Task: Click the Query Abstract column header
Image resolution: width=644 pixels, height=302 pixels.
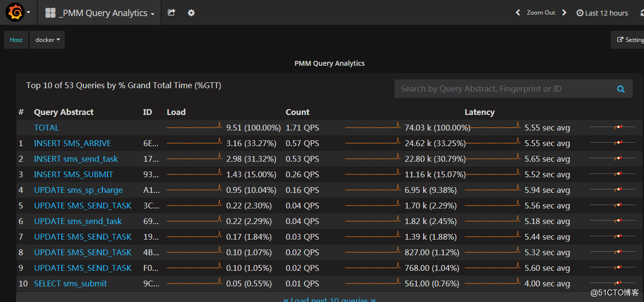Action: point(64,112)
